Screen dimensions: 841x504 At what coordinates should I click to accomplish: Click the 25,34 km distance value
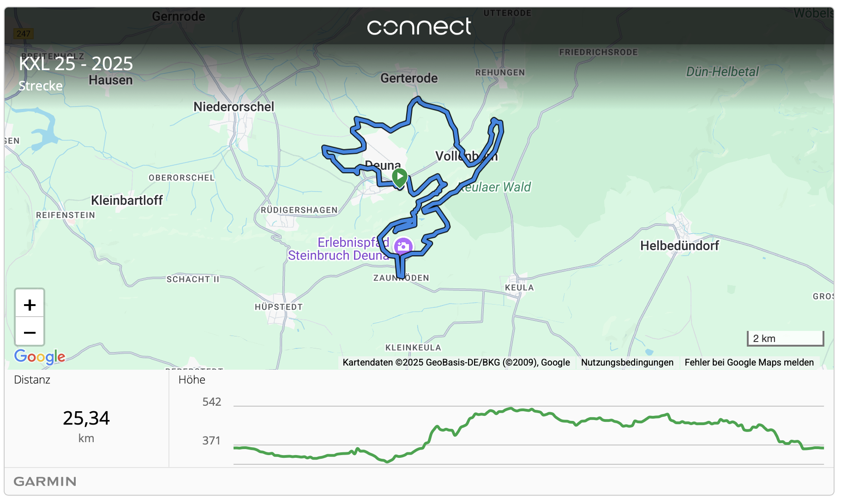(86, 418)
